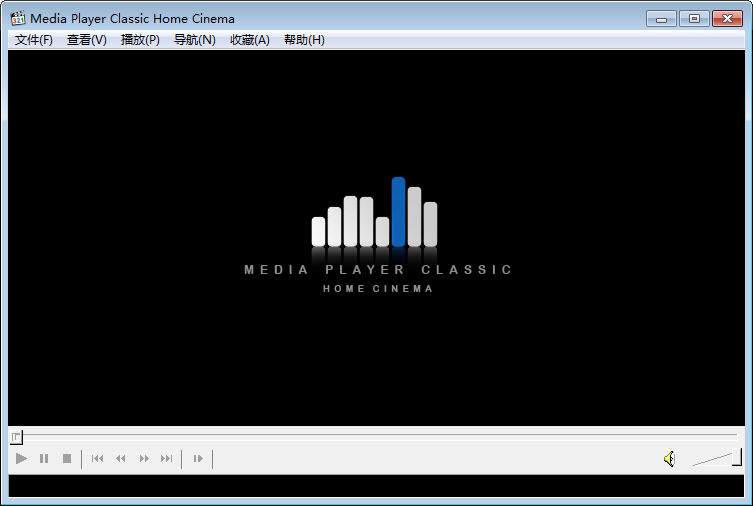
Task: Open the 收藏(A) menu
Action: [250, 40]
